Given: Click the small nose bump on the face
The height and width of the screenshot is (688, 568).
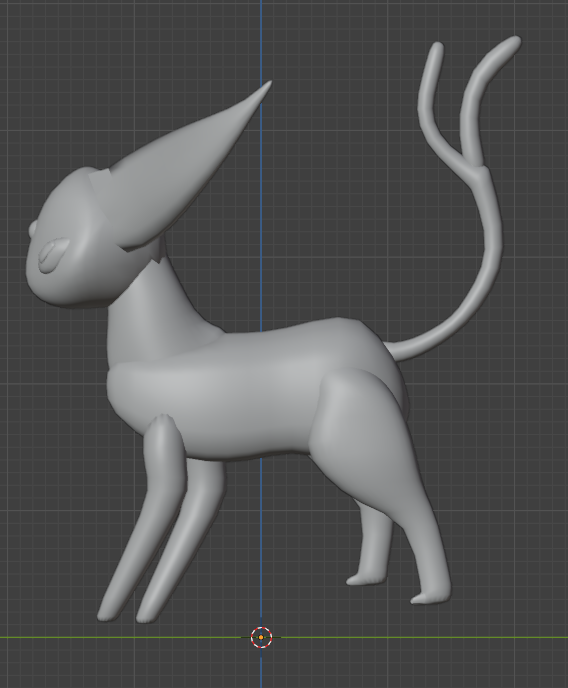Looking at the screenshot, I should 33,229.
